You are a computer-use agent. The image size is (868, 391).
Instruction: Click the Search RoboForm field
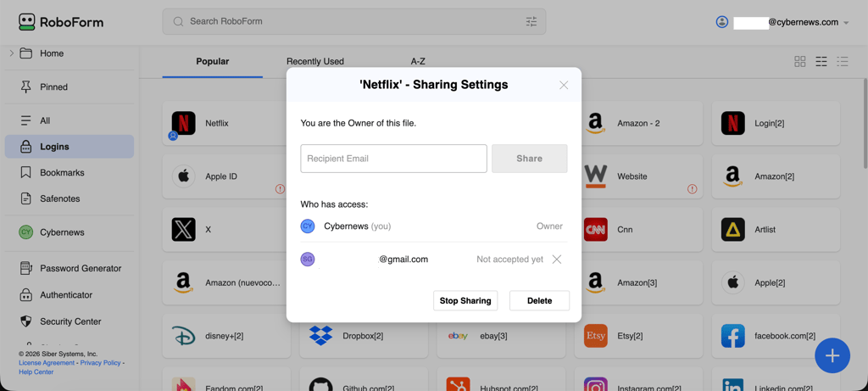point(354,21)
